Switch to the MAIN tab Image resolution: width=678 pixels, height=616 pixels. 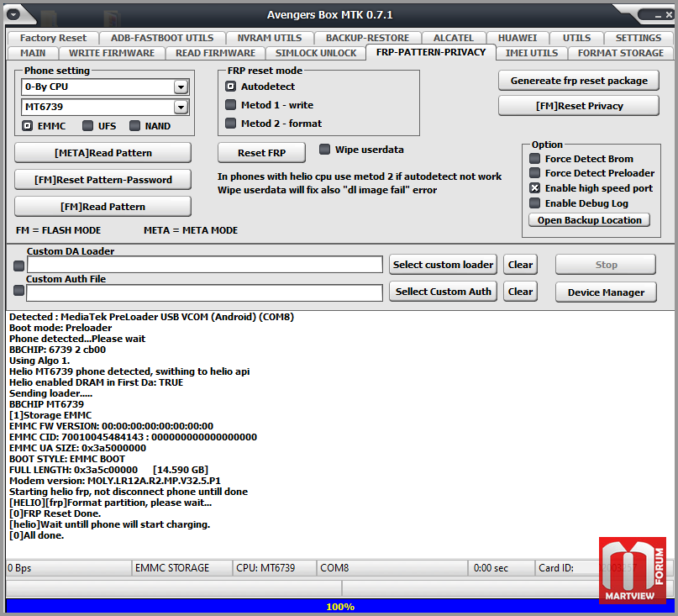33,53
